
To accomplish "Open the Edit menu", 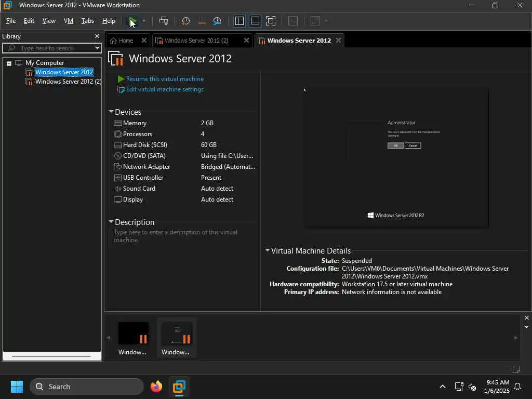I will click(29, 21).
